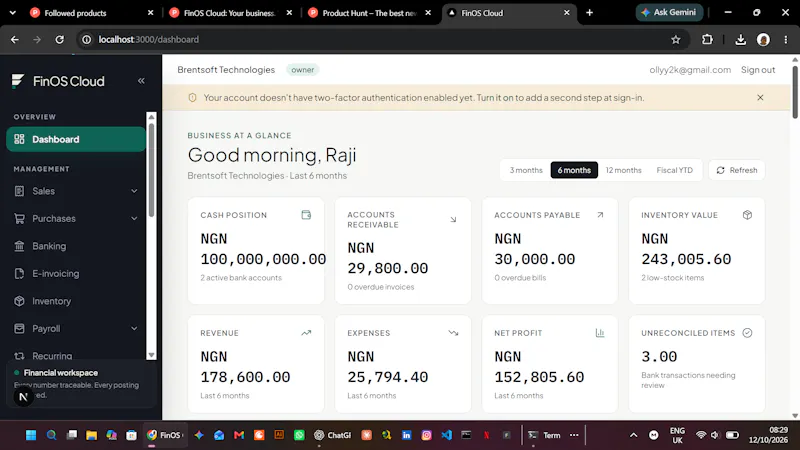Screen dimensions: 800x450
Task: Click the Purchases cart icon
Action: (x=19, y=218)
